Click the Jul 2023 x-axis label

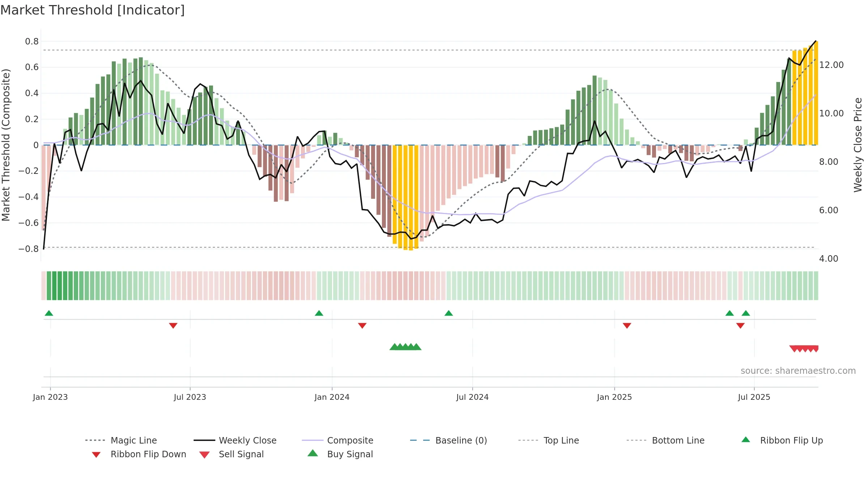click(x=190, y=397)
